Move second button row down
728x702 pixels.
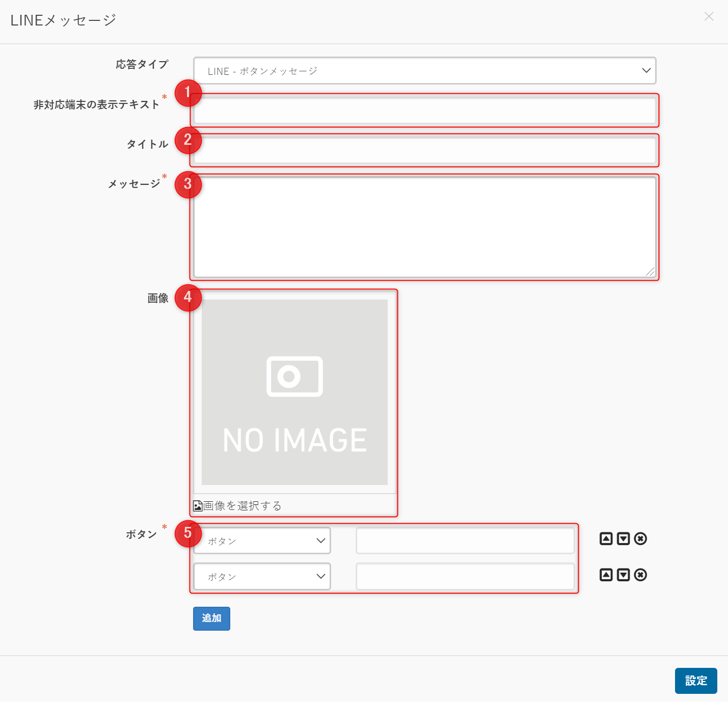pyautogui.click(x=623, y=575)
